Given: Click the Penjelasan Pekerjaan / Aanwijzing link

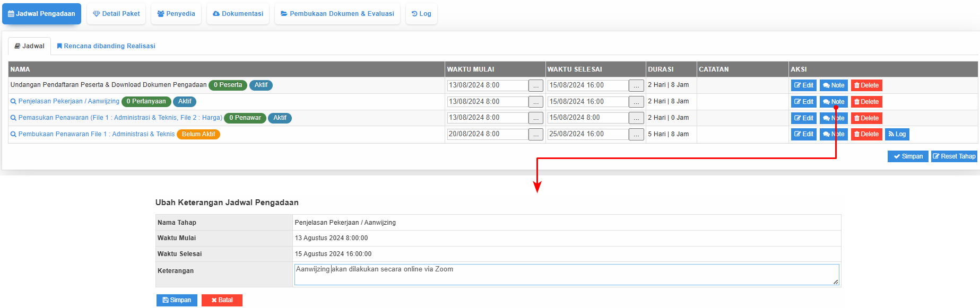Looking at the screenshot, I should (x=68, y=101).
